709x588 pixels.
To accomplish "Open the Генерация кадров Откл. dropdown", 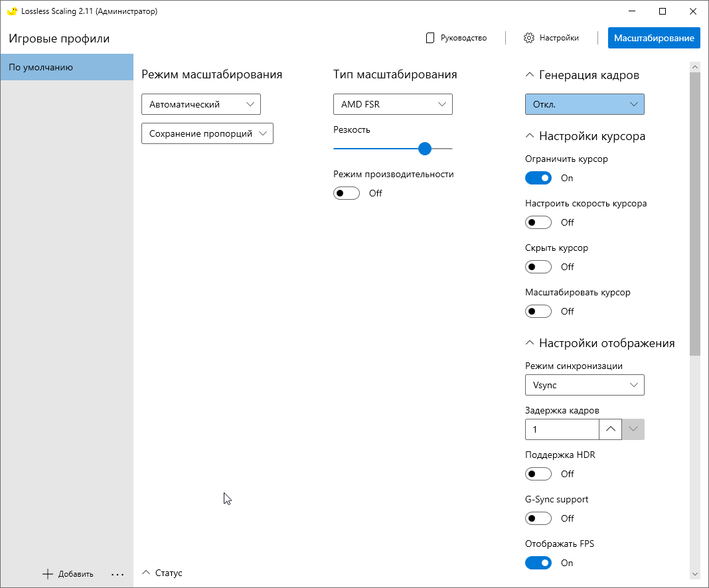I will click(x=584, y=104).
